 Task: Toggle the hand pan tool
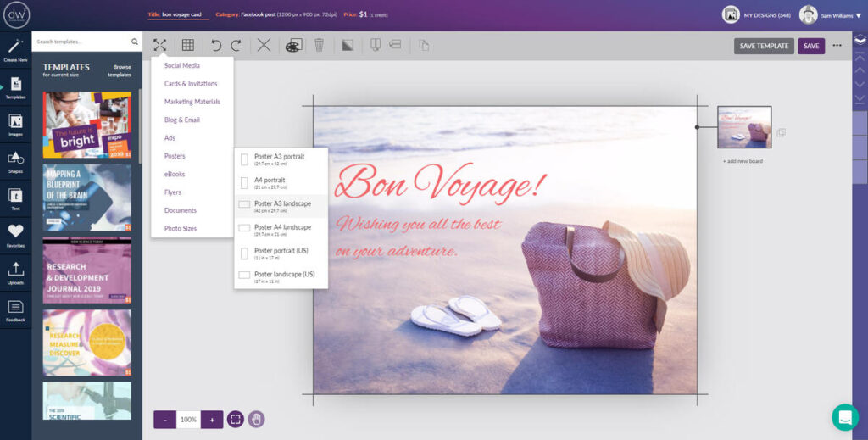[256, 419]
